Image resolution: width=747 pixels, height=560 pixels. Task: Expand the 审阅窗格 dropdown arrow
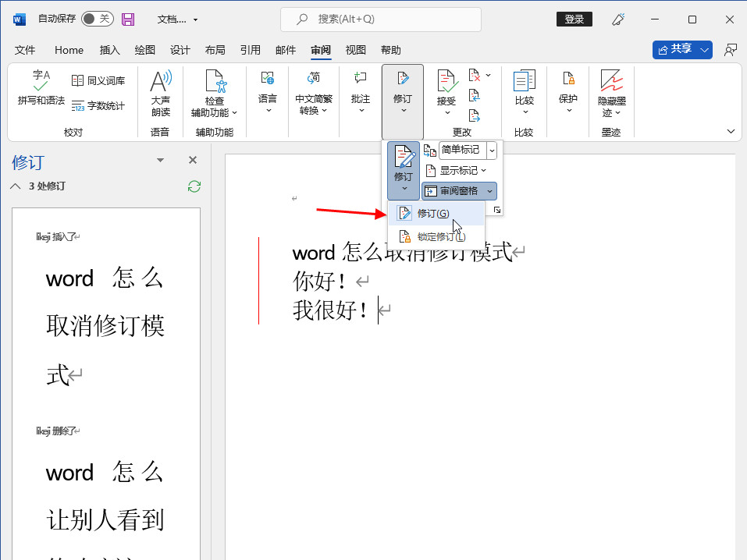(x=489, y=191)
